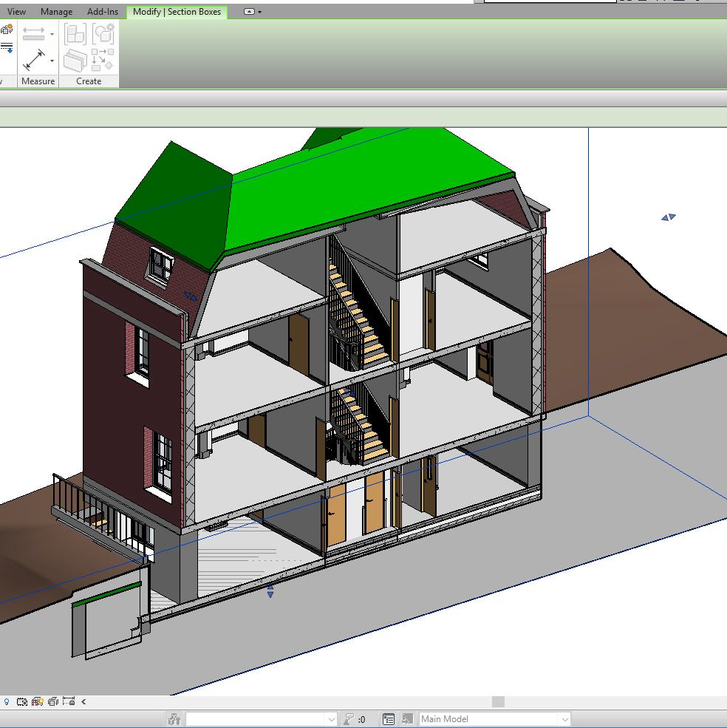Select the Aligned Dimension tool
Viewport: 727px width, 728px height.
34,60
